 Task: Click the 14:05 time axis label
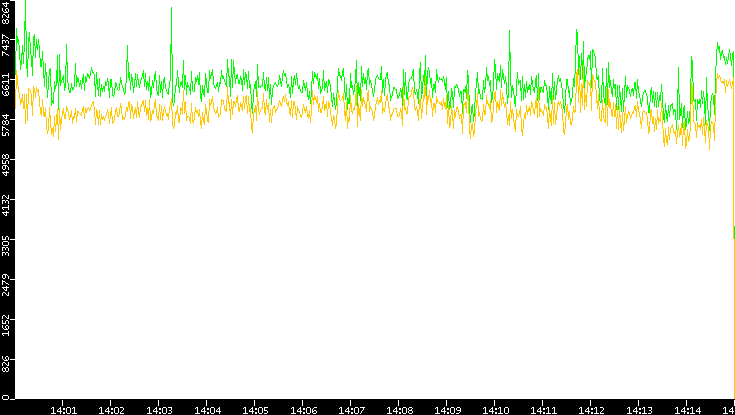click(x=255, y=410)
